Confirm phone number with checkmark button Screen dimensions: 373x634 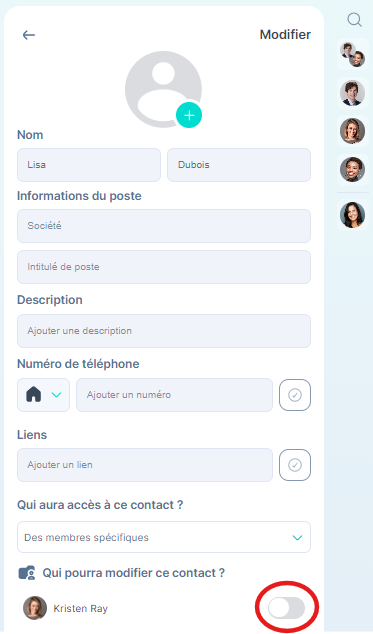pyautogui.click(x=295, y=395)
